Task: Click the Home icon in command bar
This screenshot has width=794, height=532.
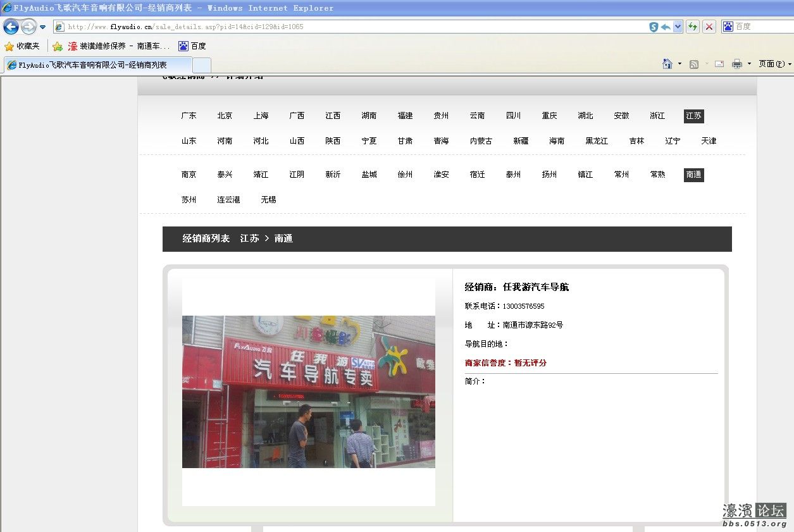Action: pos(667,64)
